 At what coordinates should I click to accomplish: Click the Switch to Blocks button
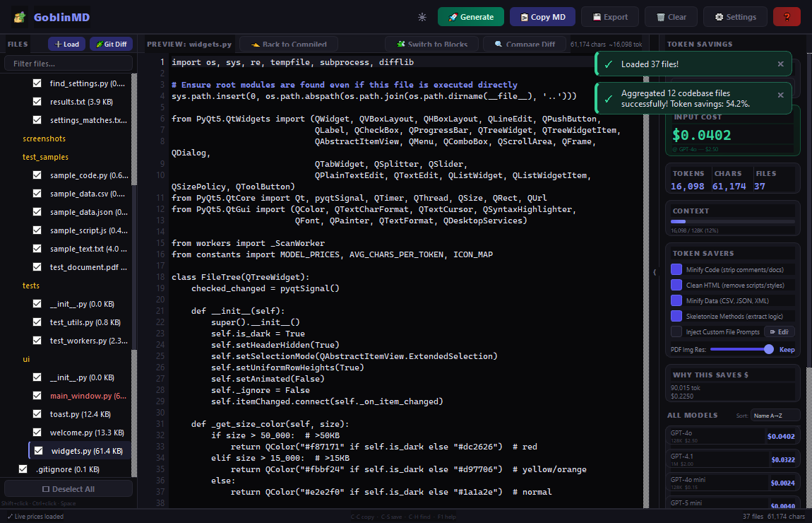432,44
